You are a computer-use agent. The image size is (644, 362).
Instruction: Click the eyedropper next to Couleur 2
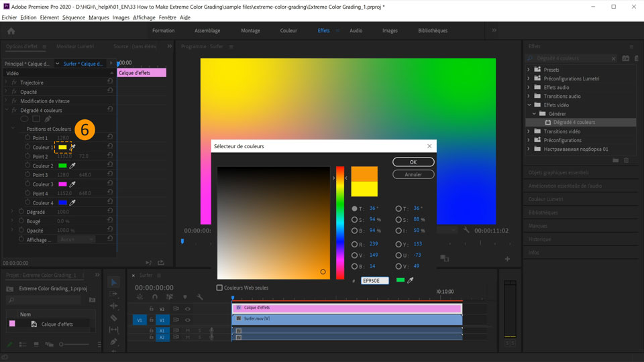point(72,166)
